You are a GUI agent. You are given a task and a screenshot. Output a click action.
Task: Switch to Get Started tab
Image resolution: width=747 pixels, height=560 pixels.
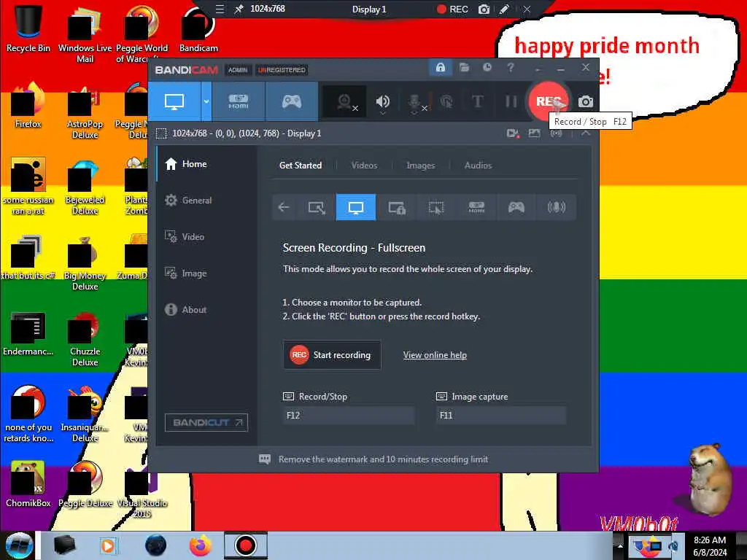pyautogui.click(x=300, y=166)
